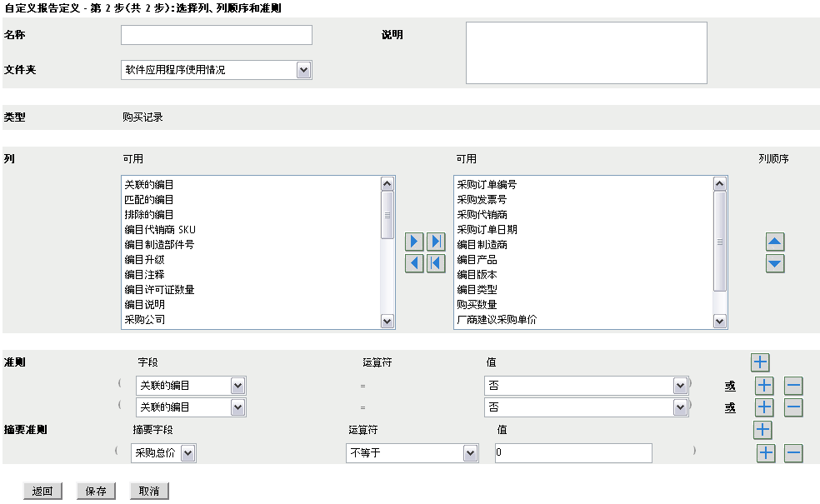Open the 文件夹 dropdown 软件应用程序使用情况
Screen dimensions: 820x504
coord(216,70)
